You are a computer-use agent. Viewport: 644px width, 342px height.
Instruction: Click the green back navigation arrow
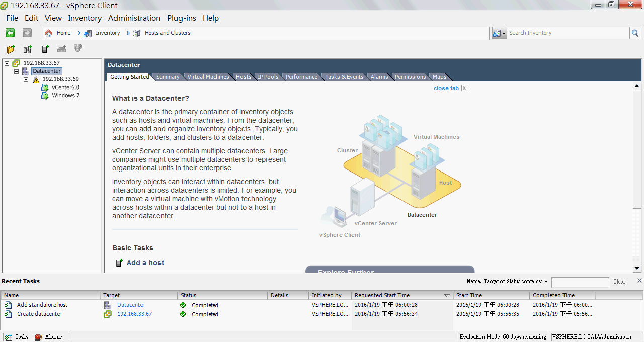10,33
